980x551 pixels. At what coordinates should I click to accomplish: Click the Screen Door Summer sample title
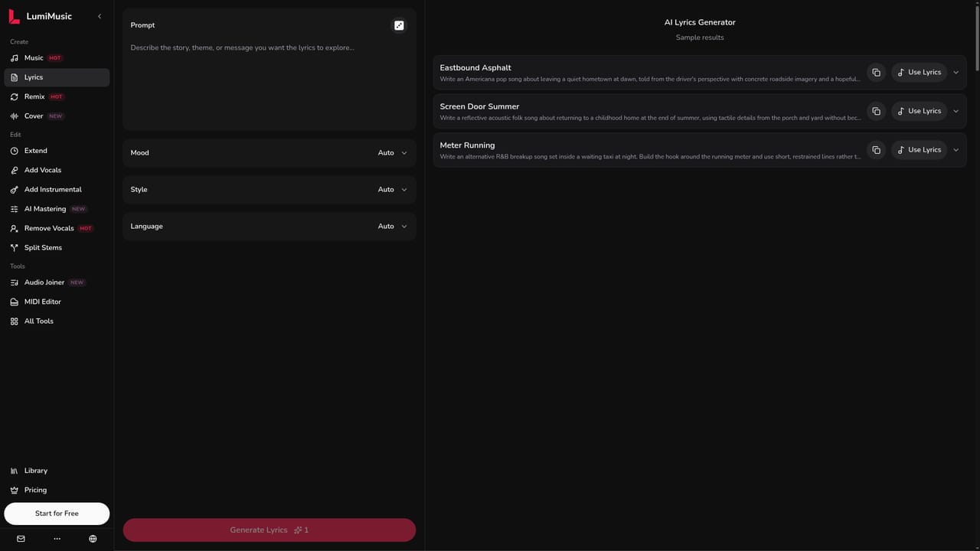pyautogui.click(x=479, y=106)
